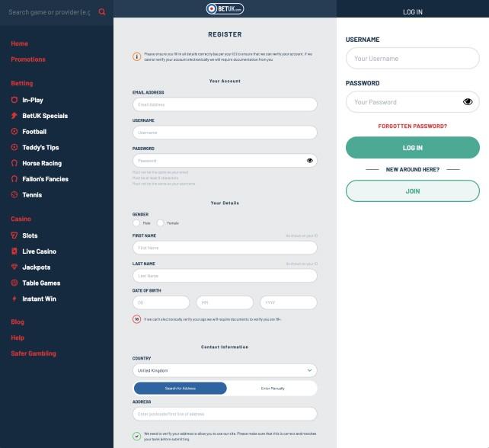Open Tennis betting section
The height and width of the screenshot is (448, 489).
point(32,195)
